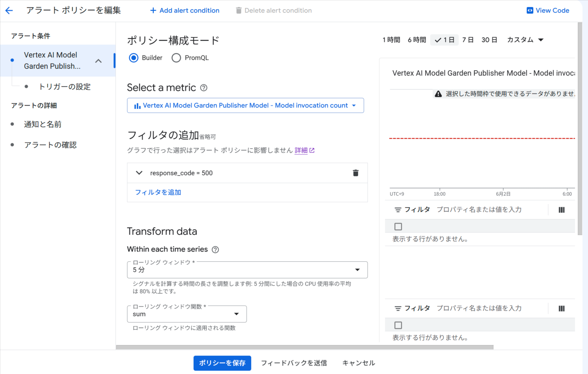Select the 6 時間 time range
588x374 pixels.
coord(417,40)
